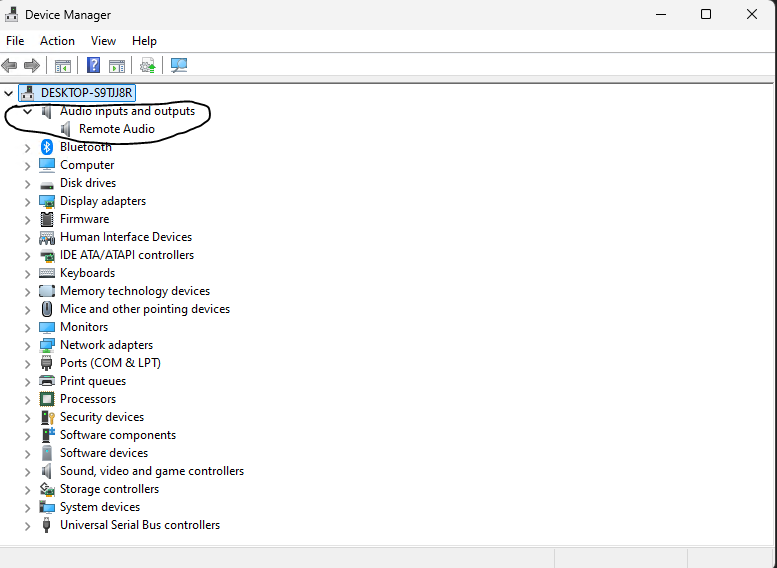777x568 pixels.
Task: Click the Monitors icon
Action: pos(47,327)
